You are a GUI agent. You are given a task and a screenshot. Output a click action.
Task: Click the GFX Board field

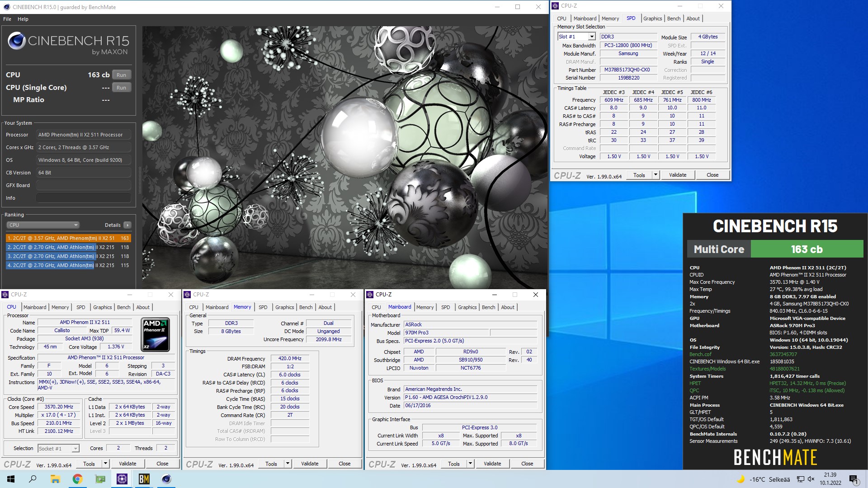click(x=84, y=185)
